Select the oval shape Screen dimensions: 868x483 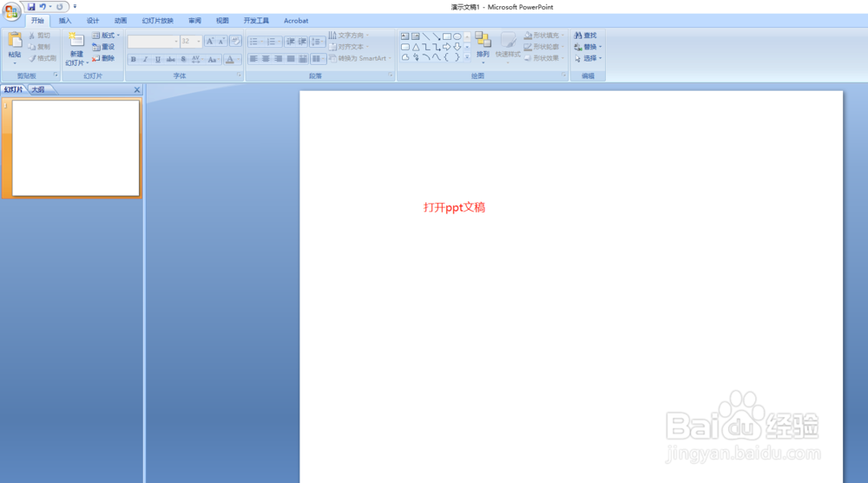click(x=457, y=36)
